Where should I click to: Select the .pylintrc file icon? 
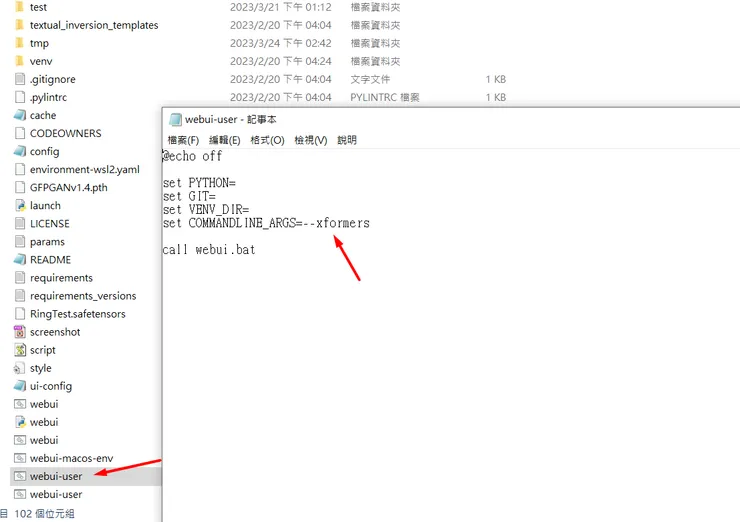(20, 97)
